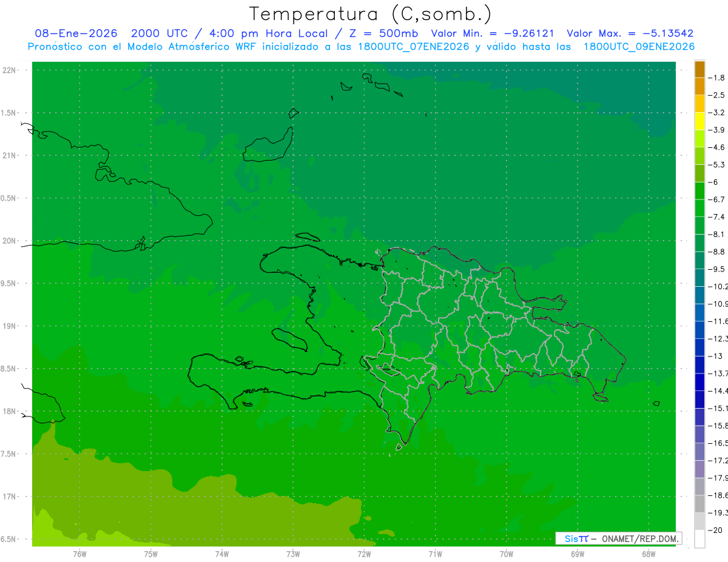Click the dark blue colorbar swatch between -13.7 and -14.4
Screen dimensions: 728x562
click(x=699, y=382)
